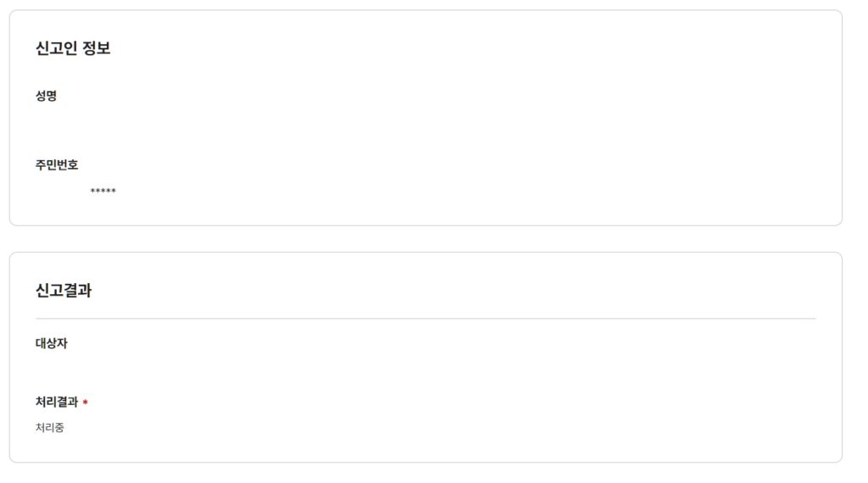The image size is (868, 483).
Task: Click the hidden front part of 주민번호
Action: tap(62, 192)
